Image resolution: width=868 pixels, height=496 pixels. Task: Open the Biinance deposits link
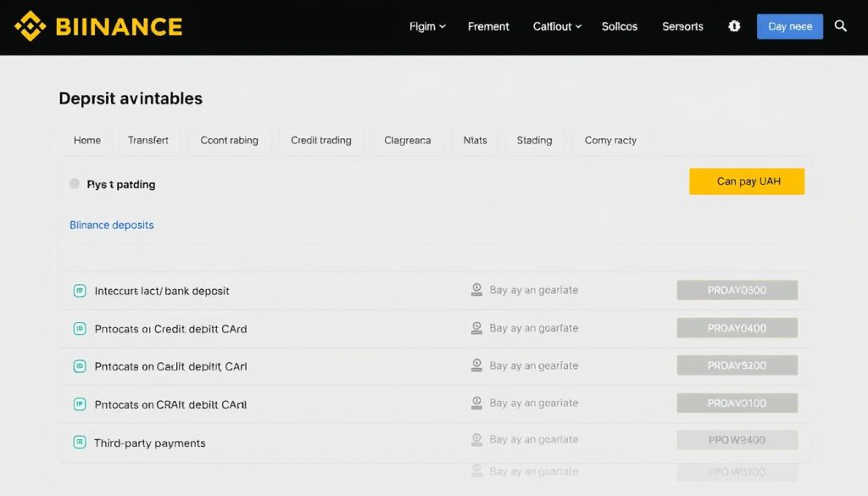click(112, 226)
